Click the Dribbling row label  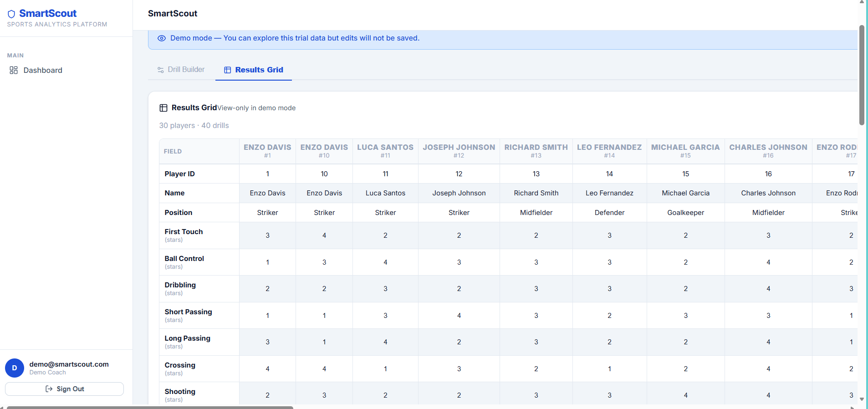coord(180,285)
